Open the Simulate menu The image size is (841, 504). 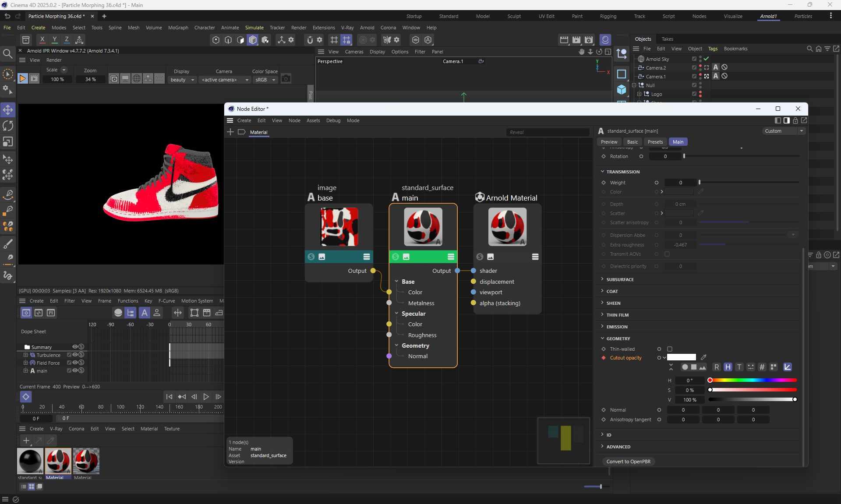(x=254, y=28)
